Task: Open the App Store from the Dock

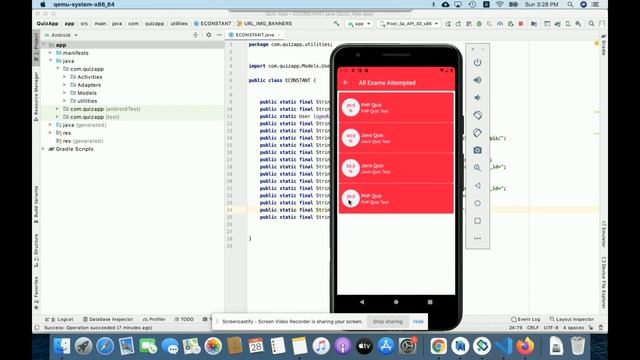Action: pos(385,346)
